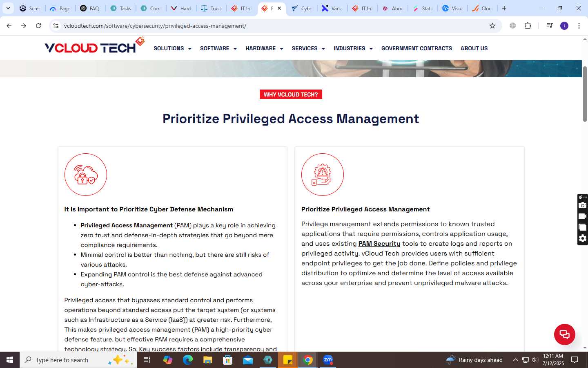This screenshot has width=588, height=368.
Task: Switch to Google Chrome in taskbar
Action: click(x=308, y=360)
